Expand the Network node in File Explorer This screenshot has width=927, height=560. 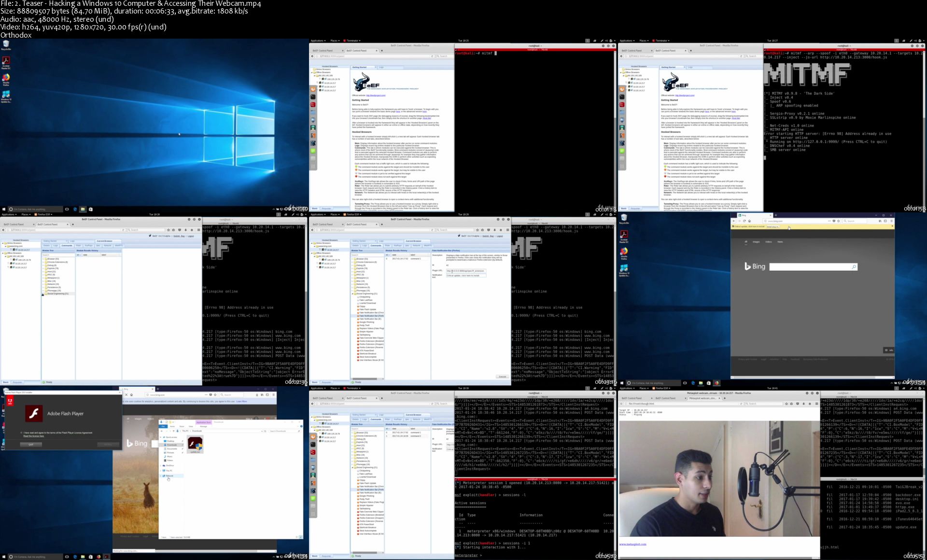(161, 476)
